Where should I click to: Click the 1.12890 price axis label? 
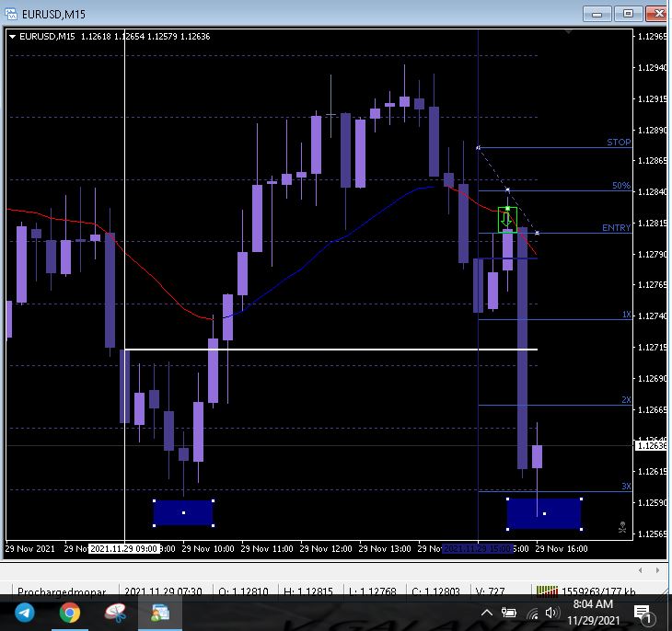tap(653, 130)
